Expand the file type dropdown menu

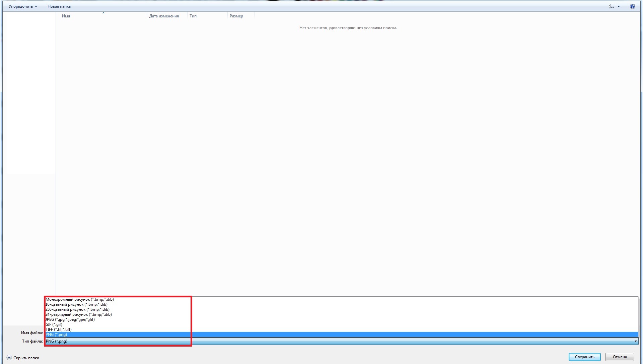[635, 342]
